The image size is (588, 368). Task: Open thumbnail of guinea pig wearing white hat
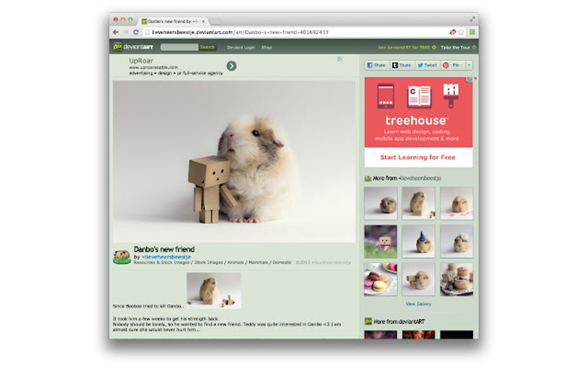coord(457,242)
